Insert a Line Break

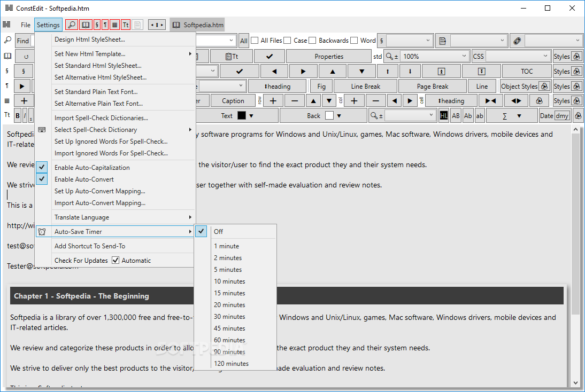365,87
